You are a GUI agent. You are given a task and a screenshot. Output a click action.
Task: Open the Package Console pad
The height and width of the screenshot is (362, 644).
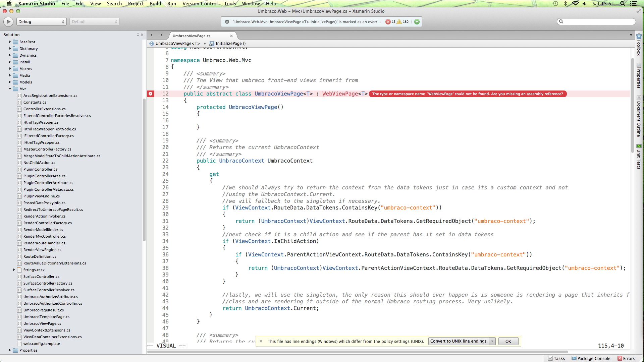(591, 358)
